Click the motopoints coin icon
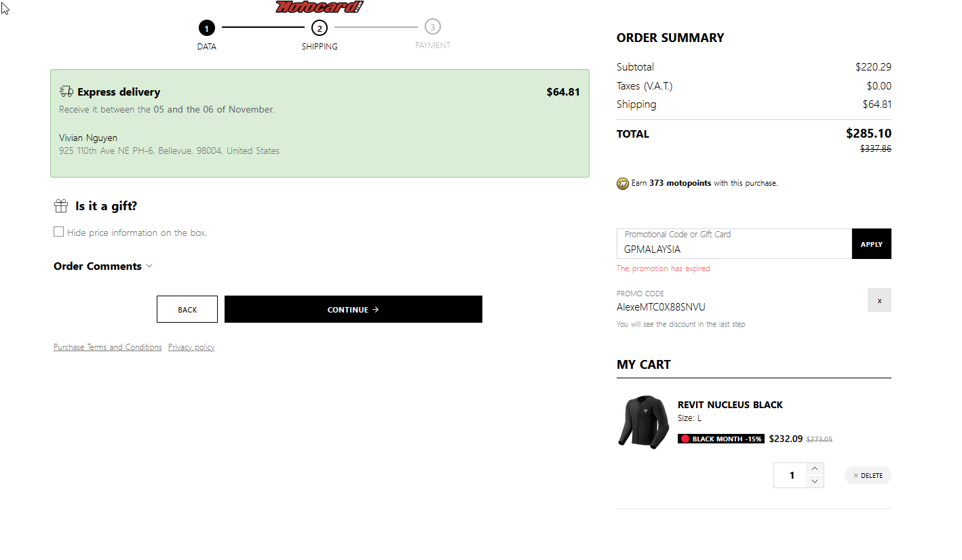Screen dimensions: 962x560 click(x=623, y=183)
